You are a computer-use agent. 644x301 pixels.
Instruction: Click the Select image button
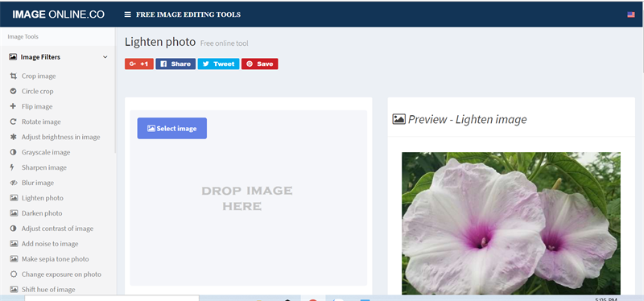pyautogui.click(x=172, y=129)
